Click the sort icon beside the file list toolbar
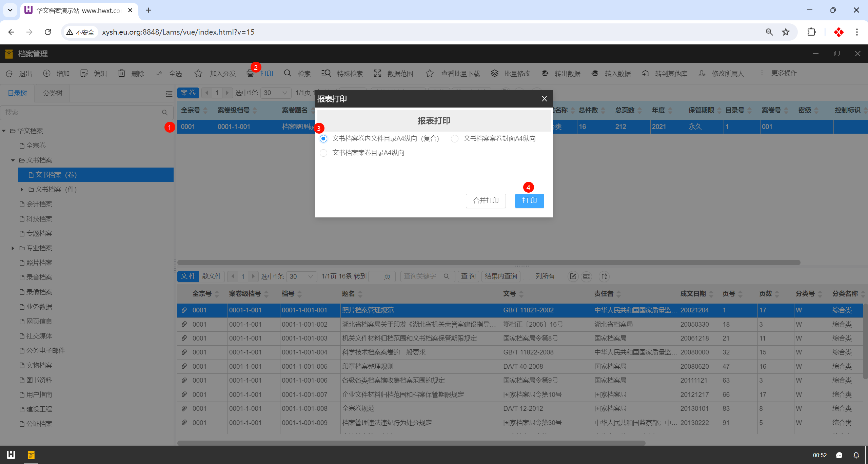Image resolution: width=868 pixels, height=464 pixels. (604, 276)
